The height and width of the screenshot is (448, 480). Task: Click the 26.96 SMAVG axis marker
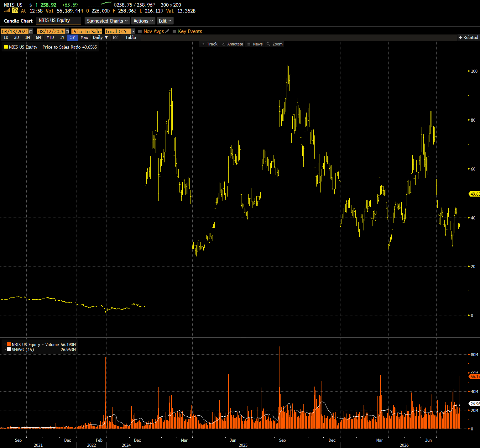pos(475,404)
